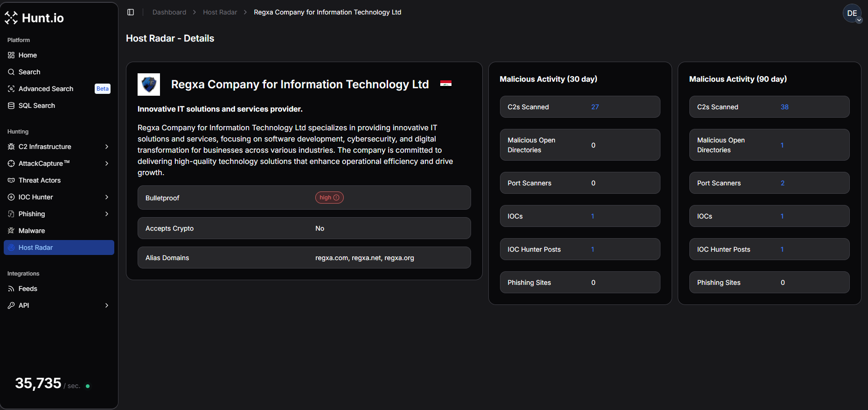Click the AttackCapture icon in sidebar
This screenshot has width=868, height=410.
click(11, 163)
